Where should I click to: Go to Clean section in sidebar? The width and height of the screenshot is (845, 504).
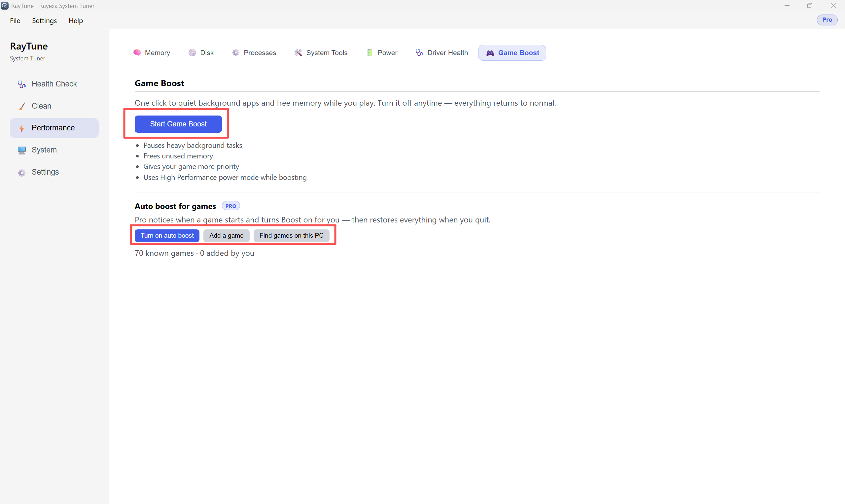54,106
